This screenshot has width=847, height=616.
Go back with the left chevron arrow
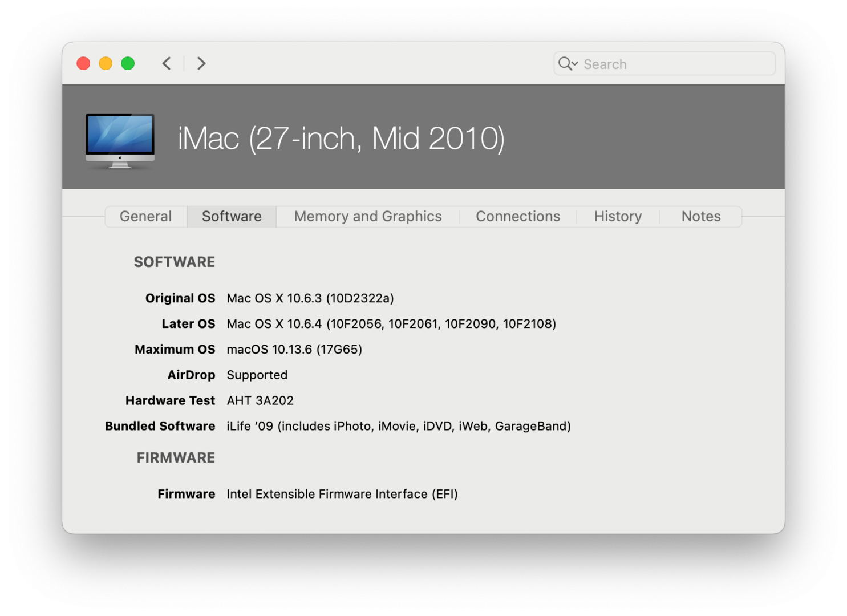coord(167,63)
